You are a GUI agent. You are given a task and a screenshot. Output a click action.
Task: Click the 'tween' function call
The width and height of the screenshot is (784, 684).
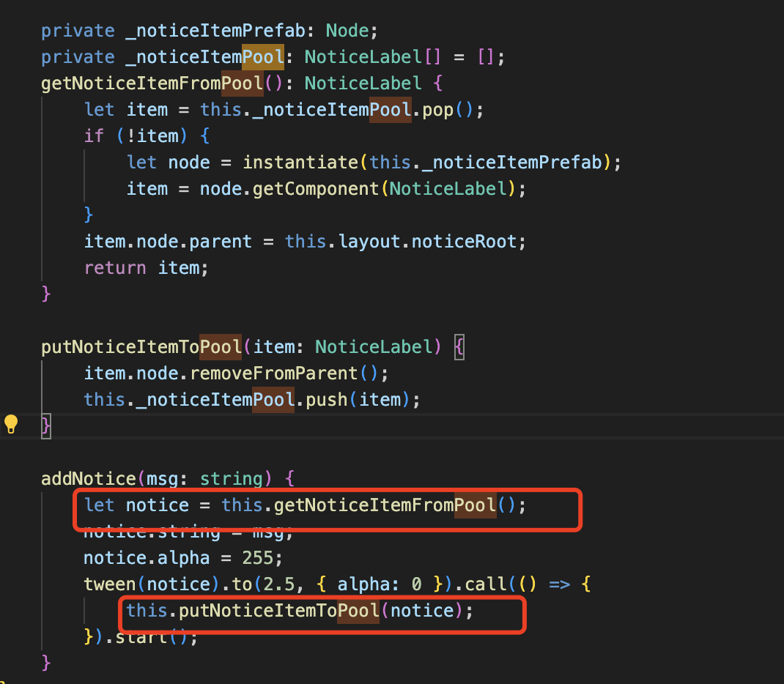click(x=109, y=584)
